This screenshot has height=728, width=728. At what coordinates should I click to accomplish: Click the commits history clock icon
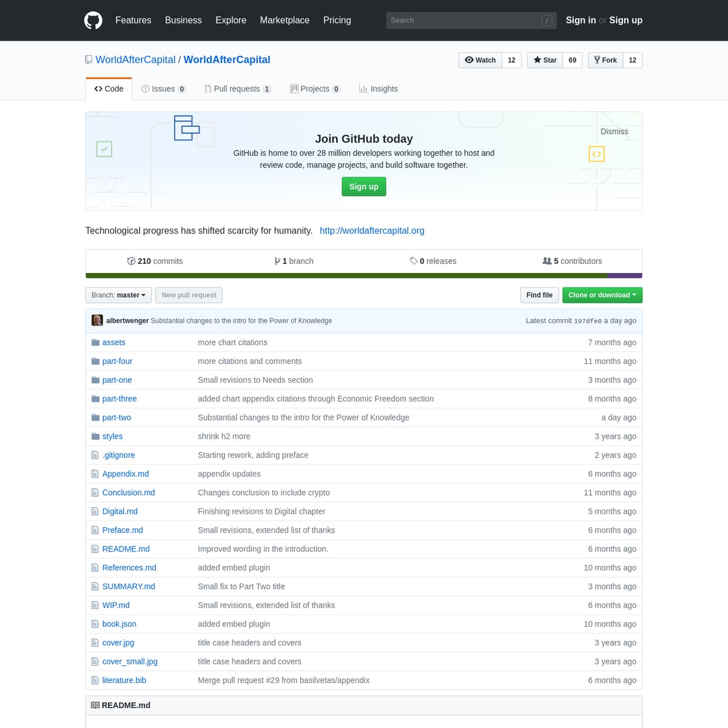point(131,261)
